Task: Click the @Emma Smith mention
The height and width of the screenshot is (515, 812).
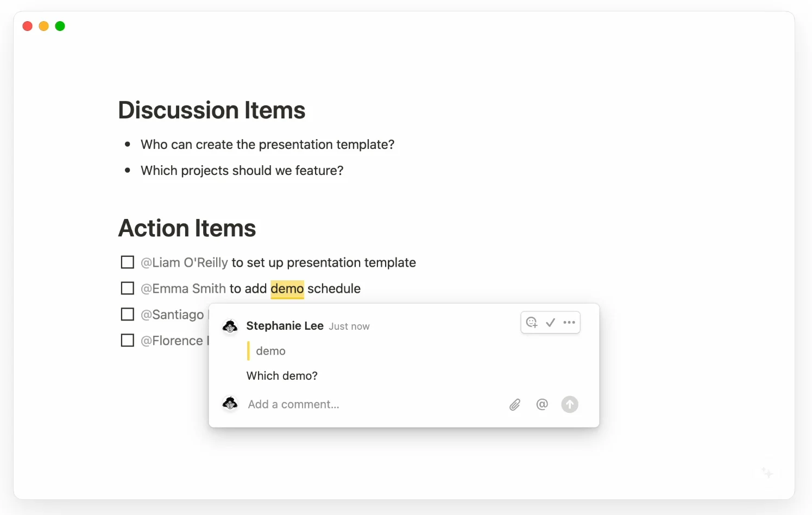Action: pyautogui.click(x=183, y=289)
